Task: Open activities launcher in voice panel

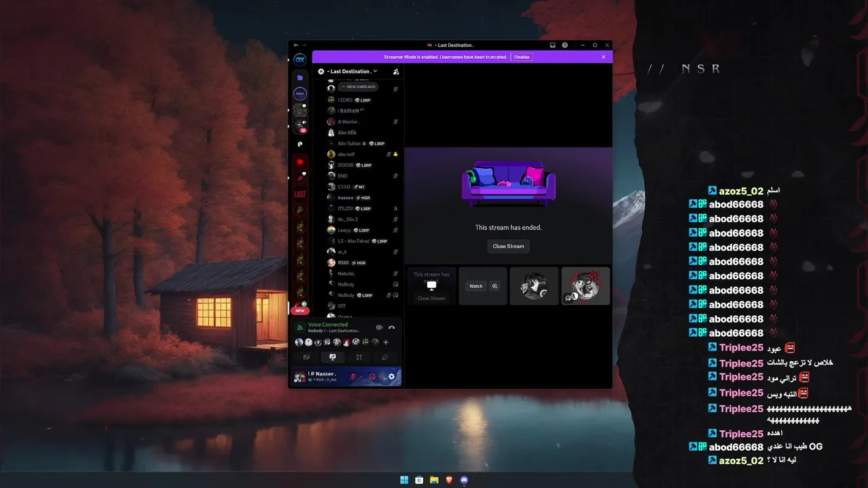Action: [359, 357]
